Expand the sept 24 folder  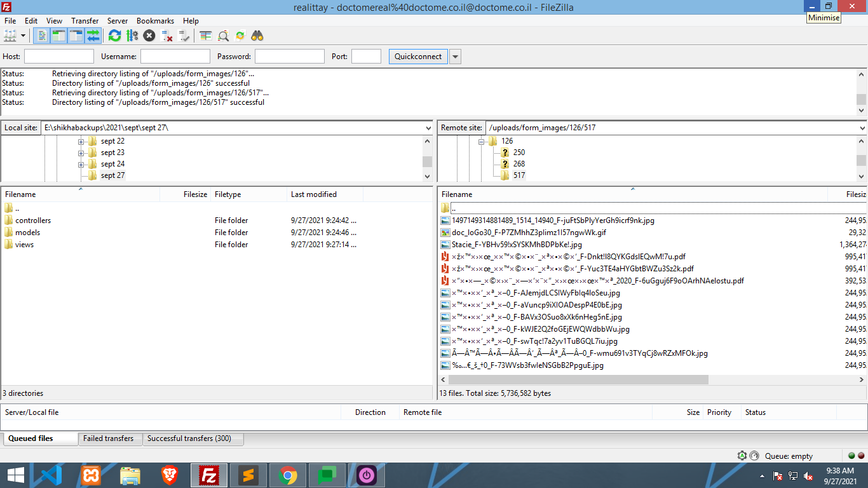81,164
